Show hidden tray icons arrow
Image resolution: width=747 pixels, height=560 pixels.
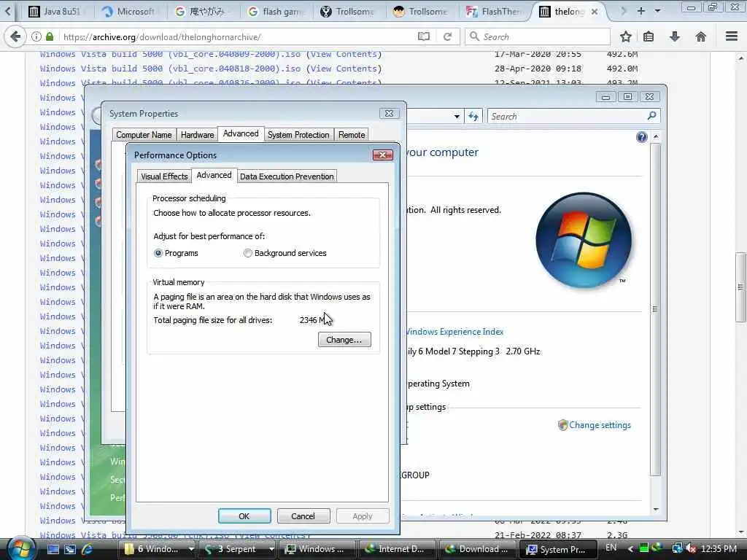(x=630, y=549)
